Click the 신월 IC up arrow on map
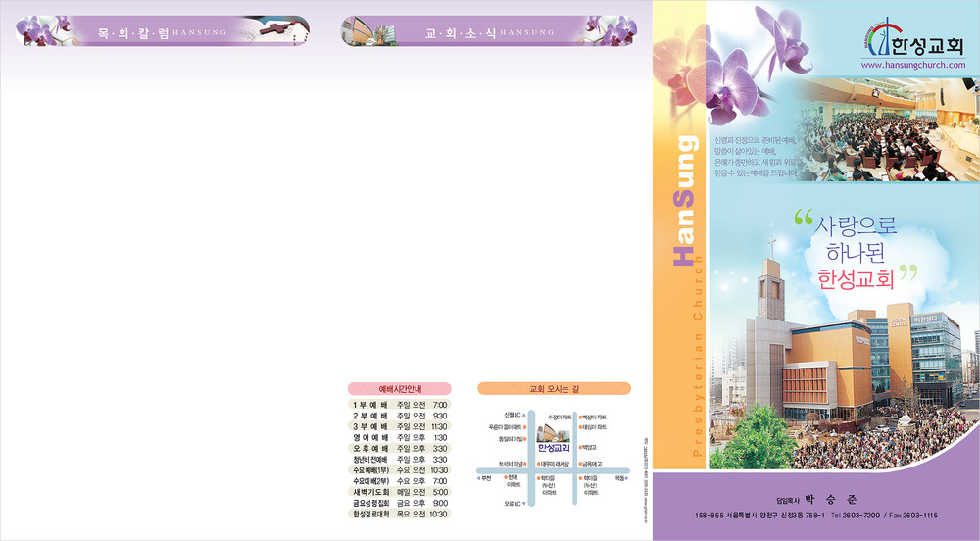 (525, 415)
